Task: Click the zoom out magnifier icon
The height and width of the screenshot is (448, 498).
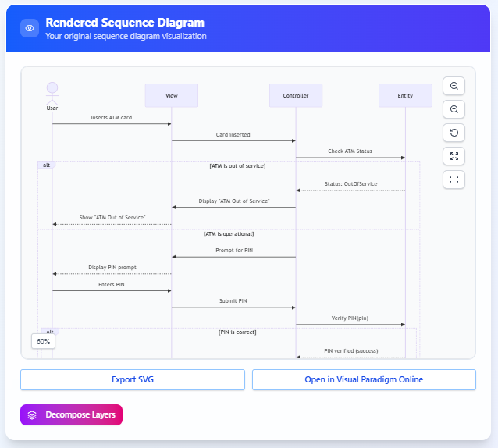Action: (x=454, y=109)
